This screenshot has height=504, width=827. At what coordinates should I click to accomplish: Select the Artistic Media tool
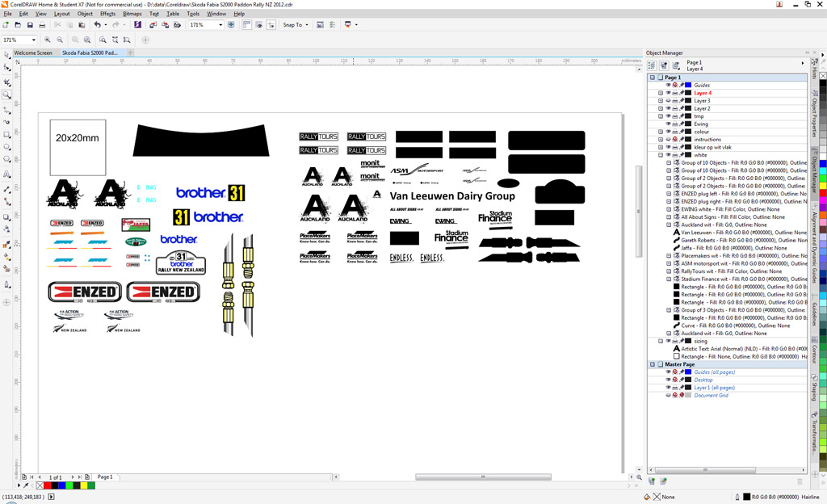6,122
